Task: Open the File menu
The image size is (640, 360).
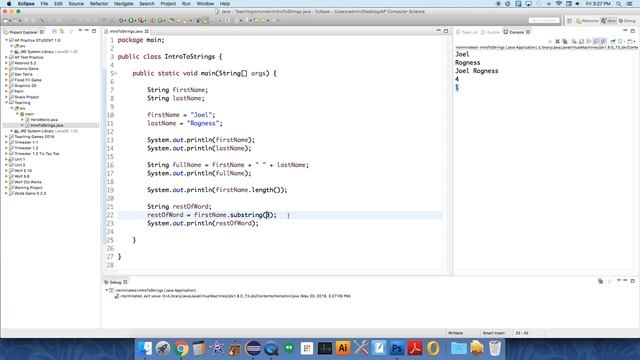Action: click(44, 4)
